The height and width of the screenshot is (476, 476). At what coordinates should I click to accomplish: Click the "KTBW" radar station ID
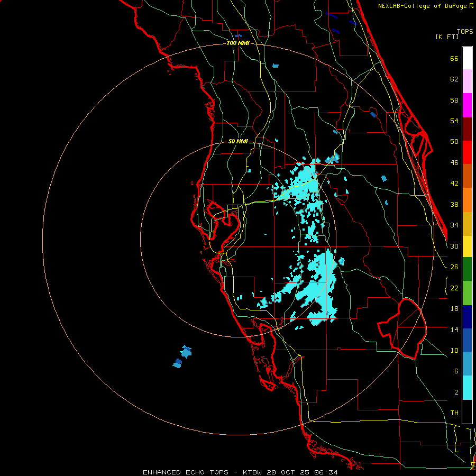252,472
